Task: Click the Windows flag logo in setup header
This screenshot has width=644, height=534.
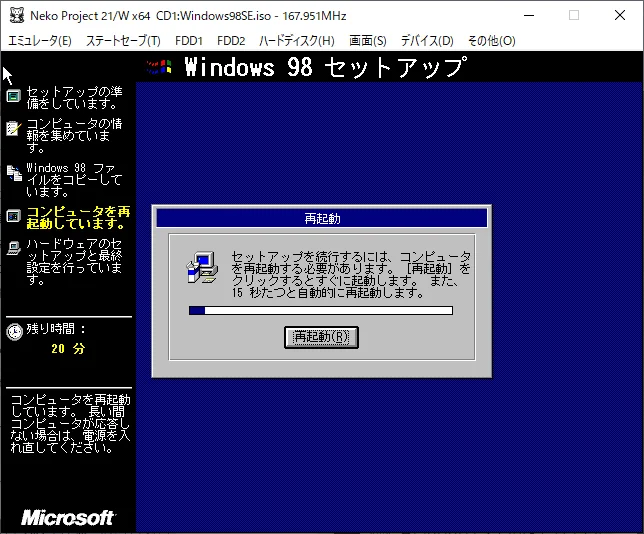Action: (159, 67)
